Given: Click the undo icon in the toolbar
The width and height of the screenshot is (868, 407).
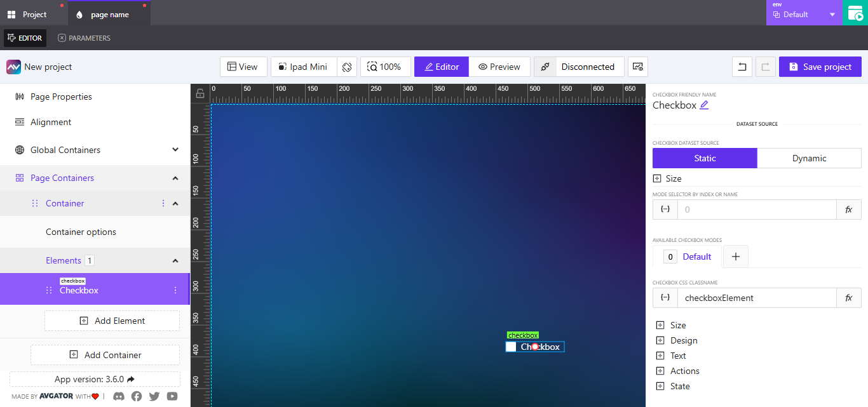Looking at the screenshot, I should (x=742, y=67).
